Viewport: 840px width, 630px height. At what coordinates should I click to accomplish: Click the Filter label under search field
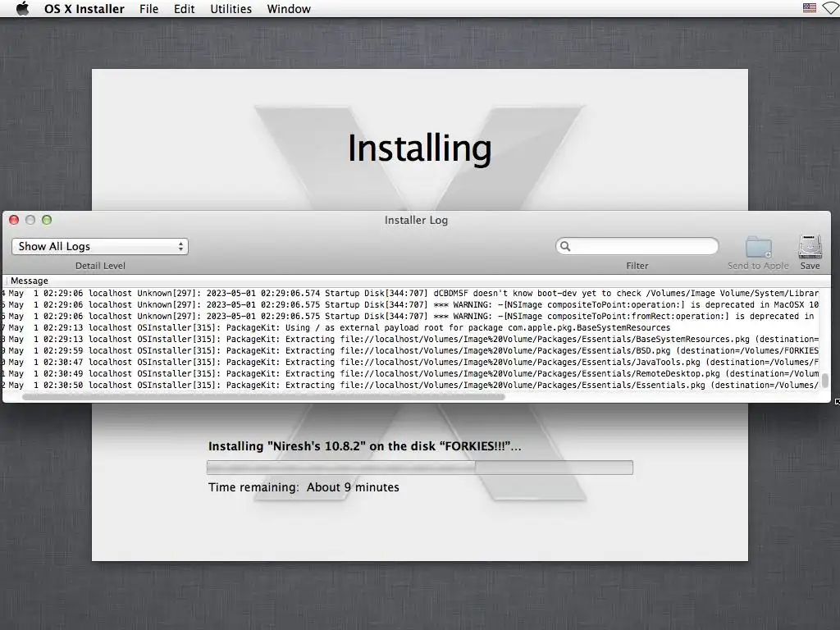637,266
